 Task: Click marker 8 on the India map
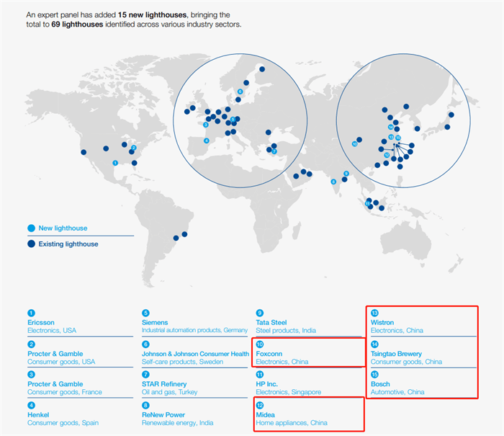click(x=333, y=182)
